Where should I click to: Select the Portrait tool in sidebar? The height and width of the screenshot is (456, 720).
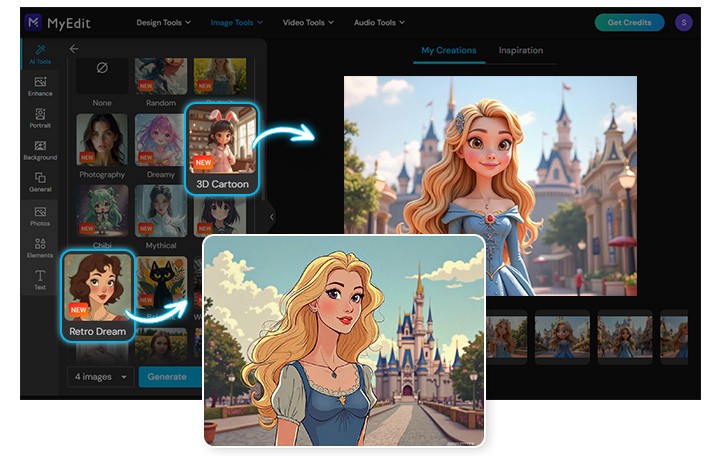coord(40,118)
